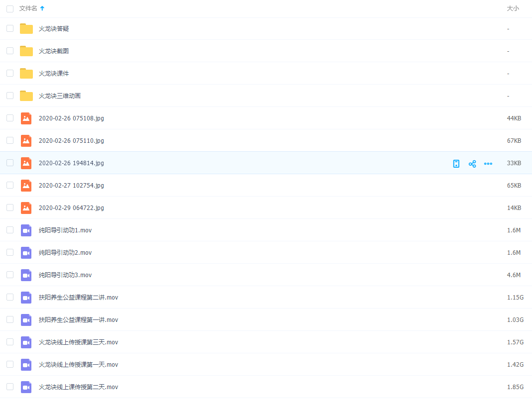Open the 火龙诀截图 folder link

point(54,51)
